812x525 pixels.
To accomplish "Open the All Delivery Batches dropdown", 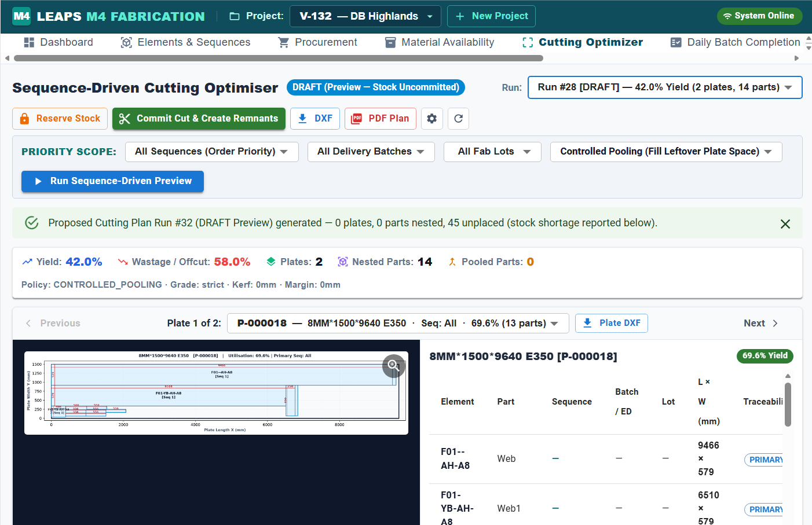I will (x=371, y=152).
